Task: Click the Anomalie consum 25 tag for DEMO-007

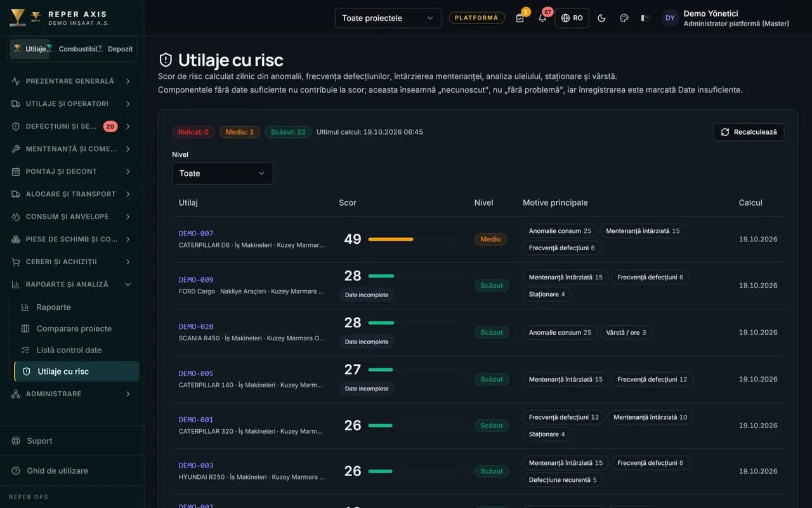Action: click(x=560, y=231)
